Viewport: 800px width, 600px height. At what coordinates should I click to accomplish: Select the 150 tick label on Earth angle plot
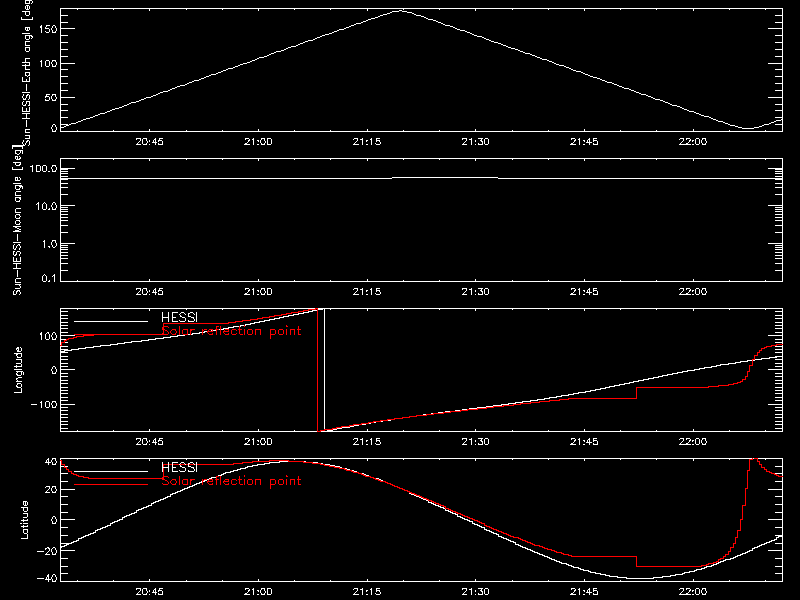pyautogui.click(x=47, y=29)
